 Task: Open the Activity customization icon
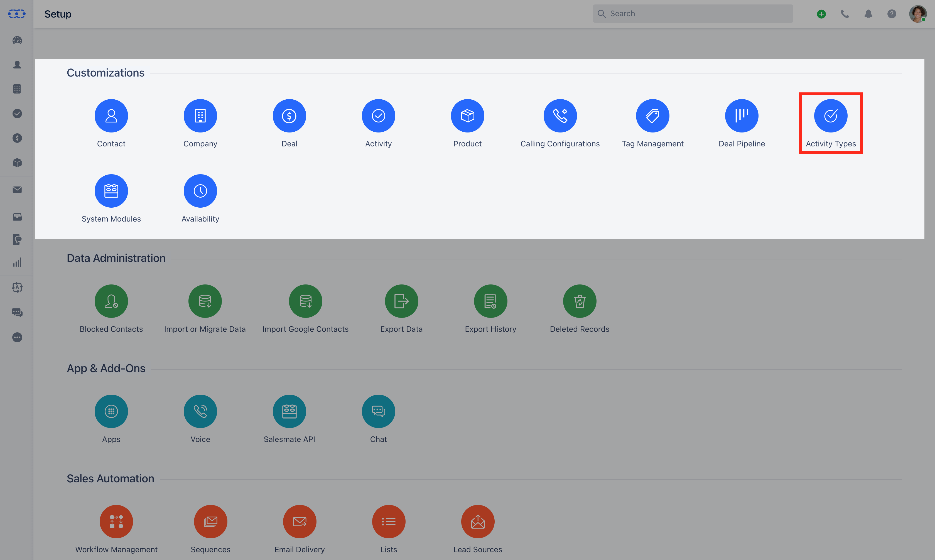[378, 116]
